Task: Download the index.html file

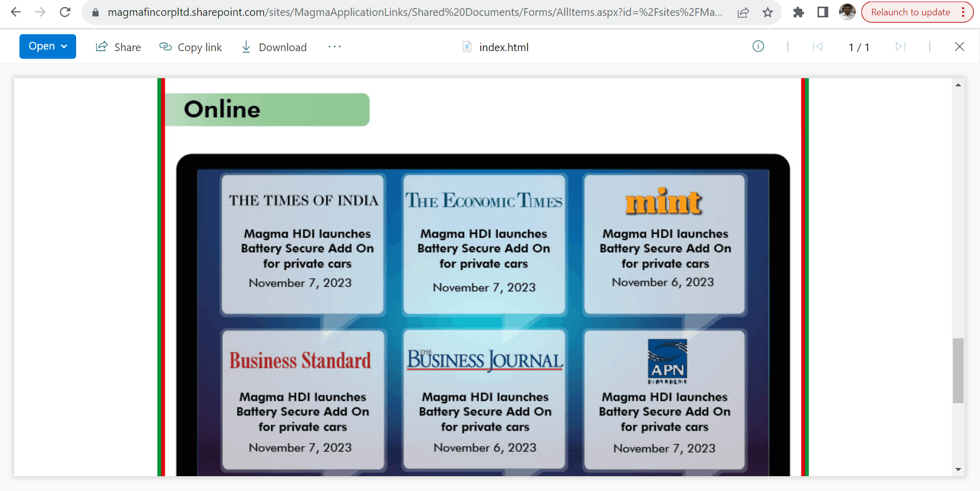Action: (x=274, y=47)
